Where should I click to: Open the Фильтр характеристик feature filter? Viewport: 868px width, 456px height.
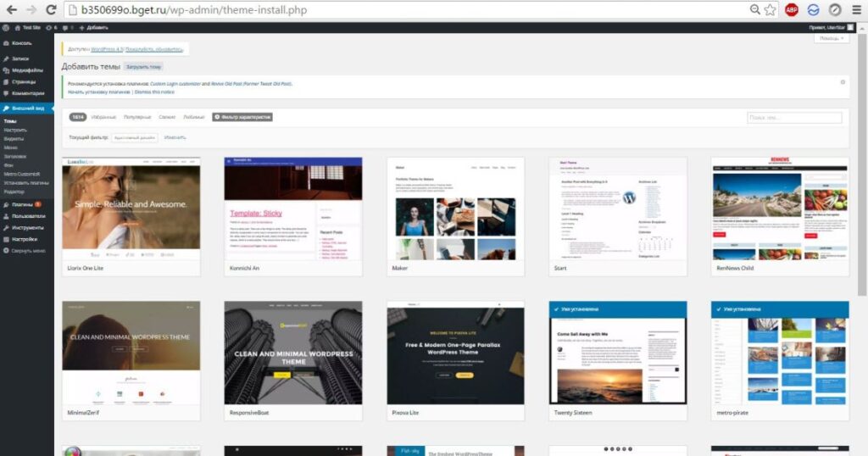pyautogui.click(x=242, y=117)
